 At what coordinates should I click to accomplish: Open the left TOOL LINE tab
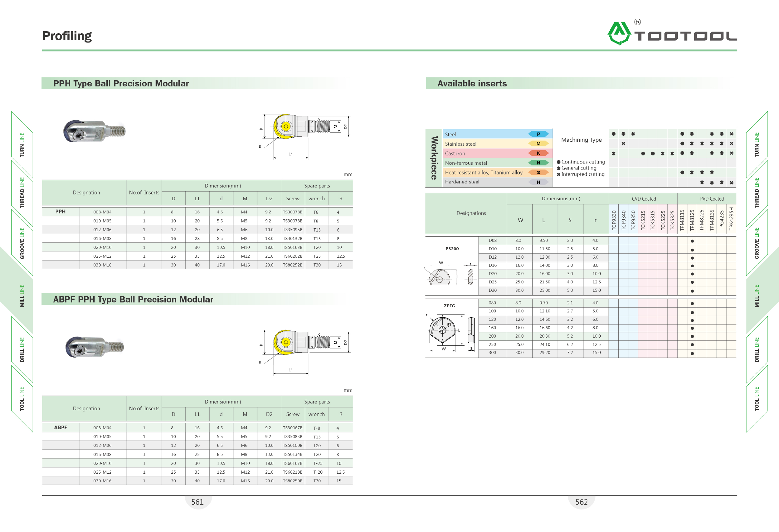(x=22, y=399)
